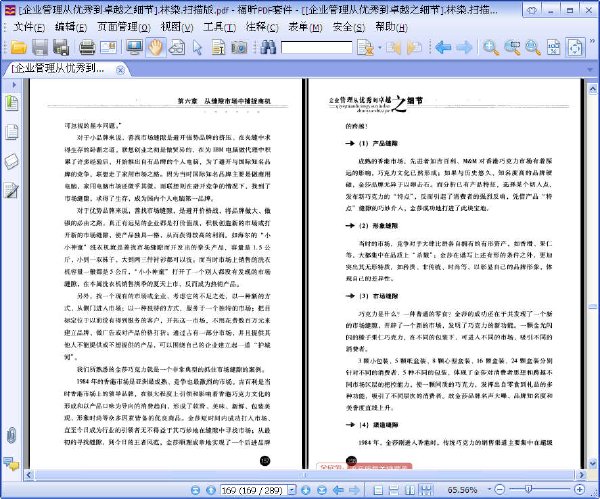Expand the toolbar overflow chevron
The width and height of the screenshot is (600, 499).
(x=593, y=41)
